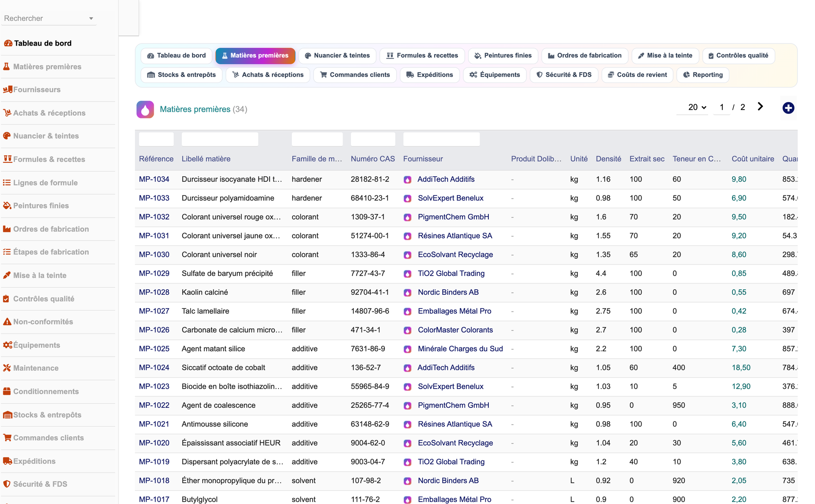Open the Mise à la teinte tab

pyautogui.click(x=665, y=56)
